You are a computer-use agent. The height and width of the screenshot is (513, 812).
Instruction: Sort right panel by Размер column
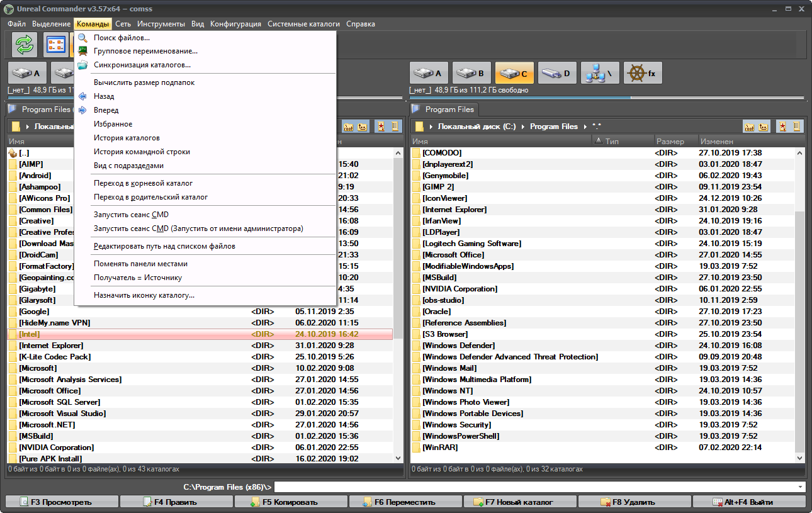point(675,142)
